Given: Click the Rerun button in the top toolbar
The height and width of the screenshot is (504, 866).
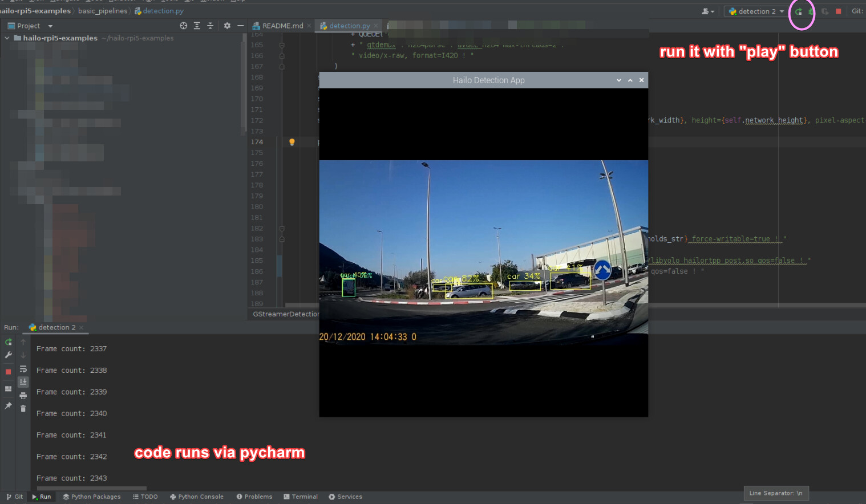Looking at the screenshot, I should coord(799,11).
